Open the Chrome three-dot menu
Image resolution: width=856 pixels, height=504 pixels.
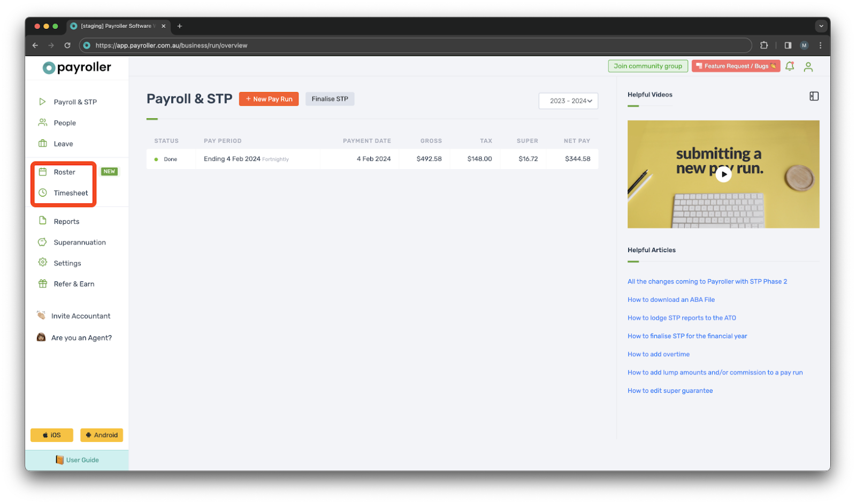click(820, 45)
